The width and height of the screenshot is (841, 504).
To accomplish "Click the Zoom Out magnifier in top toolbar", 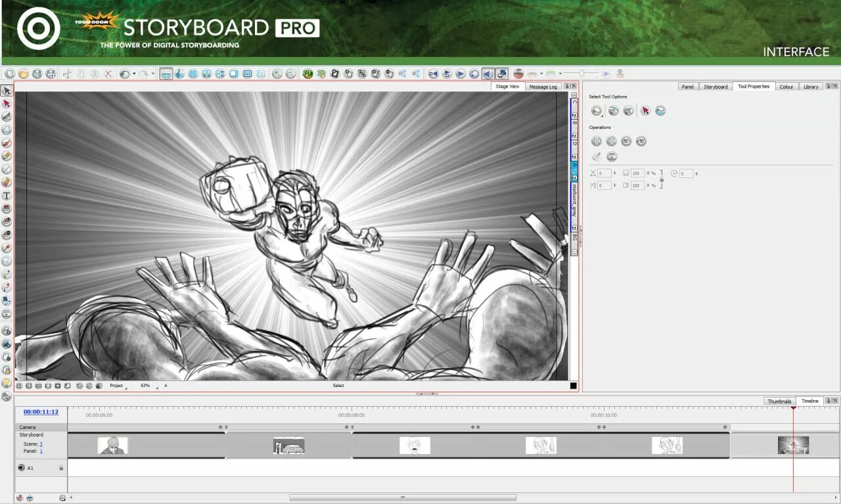I will pyautogui.click(x=290, y=74).
